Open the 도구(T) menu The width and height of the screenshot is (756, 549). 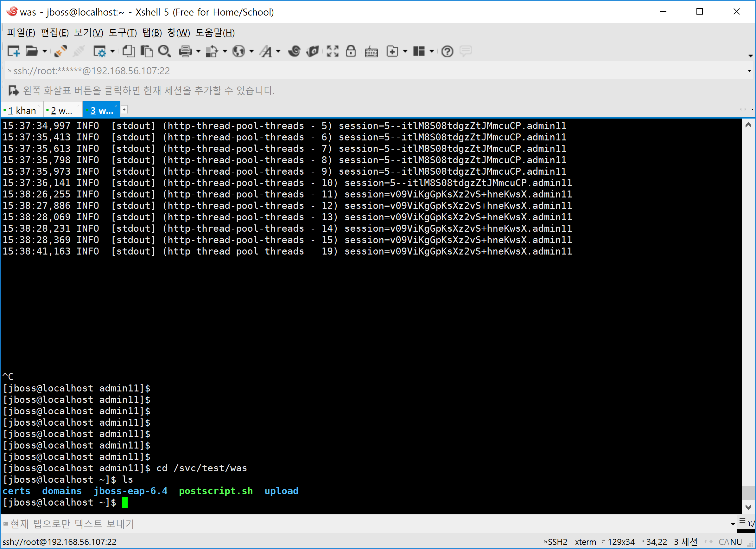click(123, 33)
